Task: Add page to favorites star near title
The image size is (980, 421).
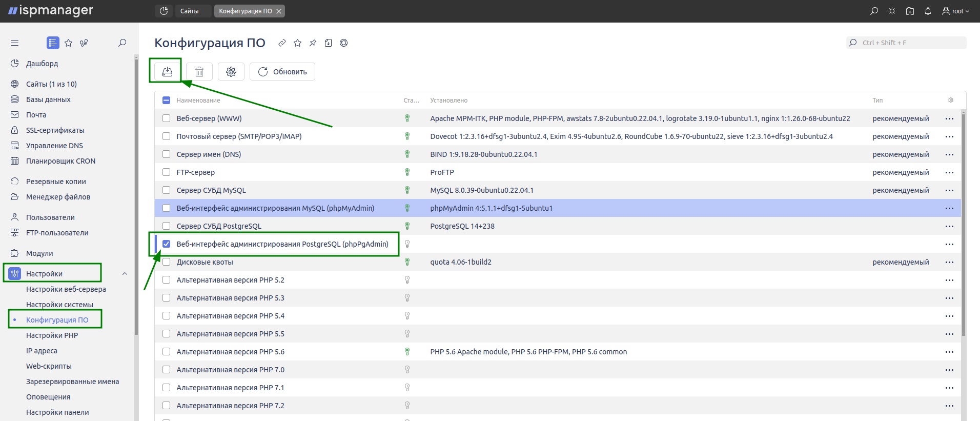Action: click(297, 43)
